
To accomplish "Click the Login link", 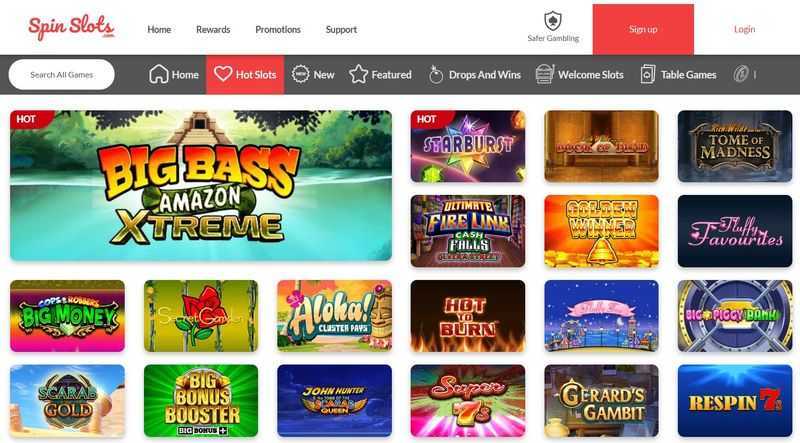I will pyautogui.click(x=744, y=29).
